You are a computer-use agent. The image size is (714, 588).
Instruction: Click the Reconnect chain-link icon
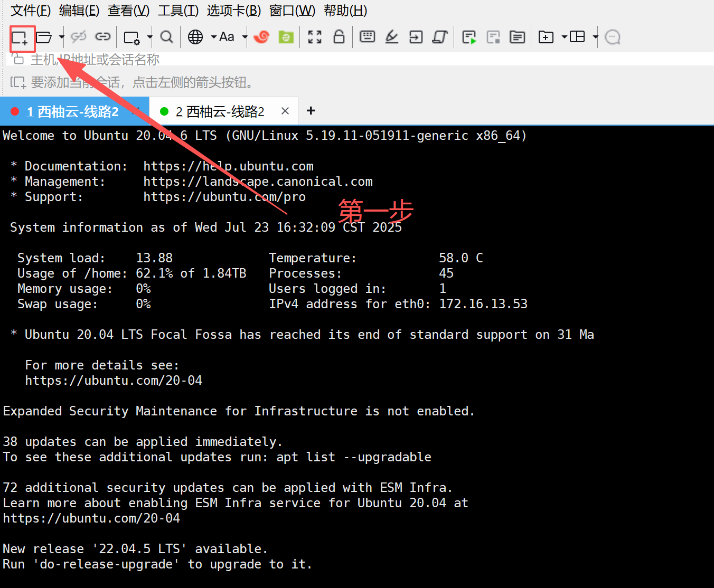click(x=102, y=36)
